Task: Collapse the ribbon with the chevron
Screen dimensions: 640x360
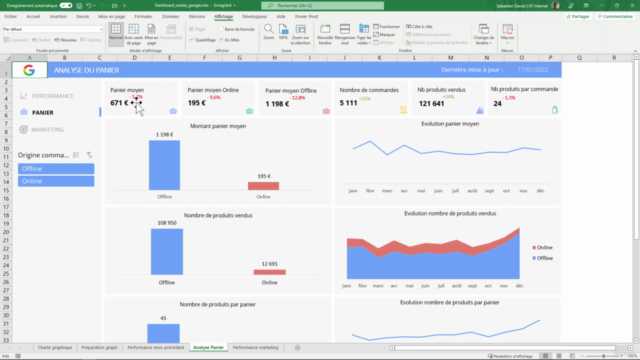Action: point(635,51)
